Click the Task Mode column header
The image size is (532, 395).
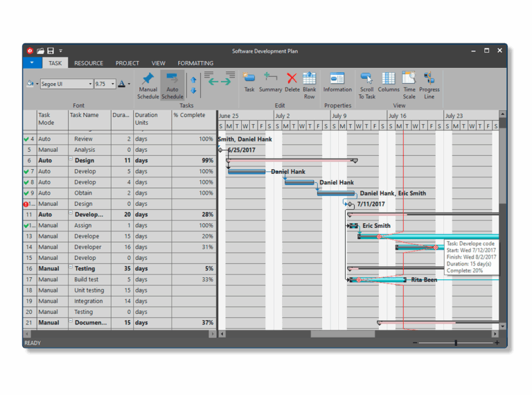pos(52,119)
